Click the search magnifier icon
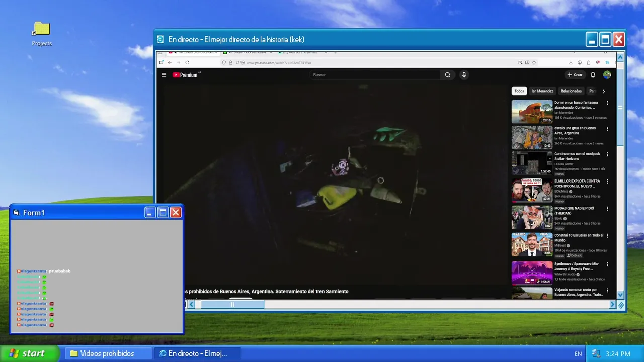The width and height of the screenshot is (644, 362). [447, 75]
